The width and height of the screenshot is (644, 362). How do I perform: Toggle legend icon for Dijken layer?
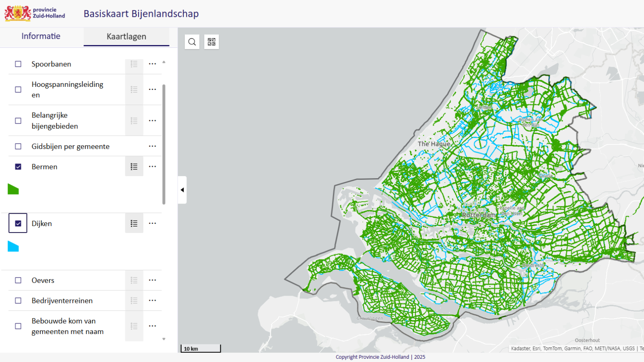pyautogui.click(x=134, y=224)
